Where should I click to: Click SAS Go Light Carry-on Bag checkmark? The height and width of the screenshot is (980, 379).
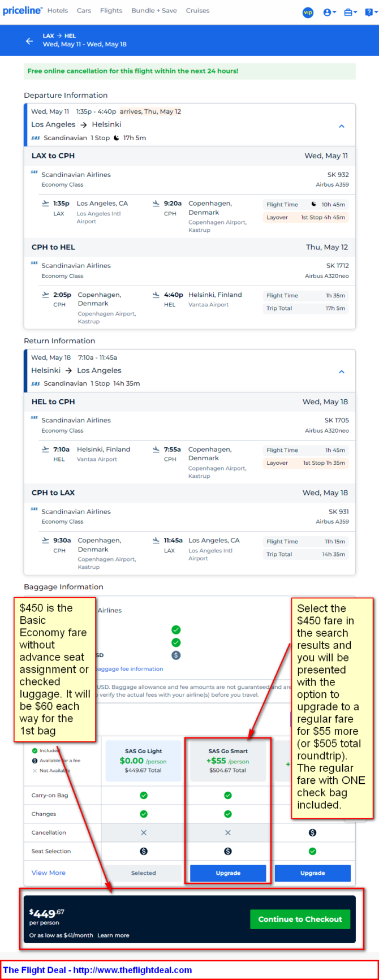pyautogui.click(x=144, y=795)
